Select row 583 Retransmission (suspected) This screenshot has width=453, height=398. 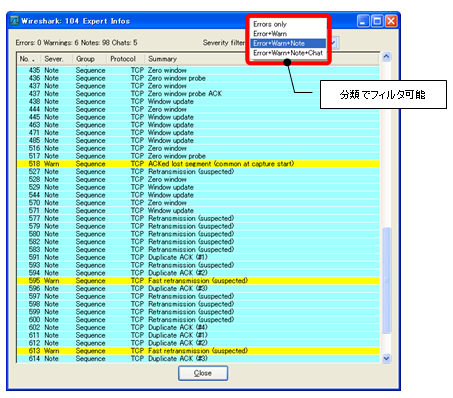point(198,249)
